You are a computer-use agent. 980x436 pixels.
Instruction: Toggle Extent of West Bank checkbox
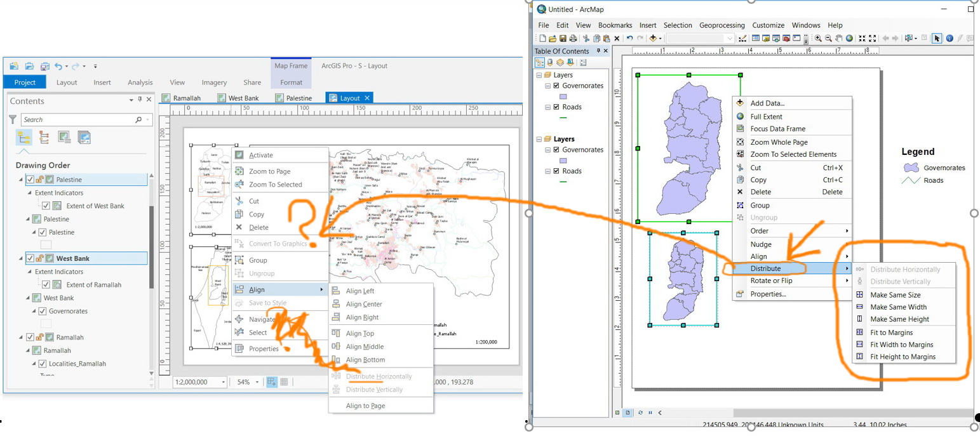click(x=46, y=206)
